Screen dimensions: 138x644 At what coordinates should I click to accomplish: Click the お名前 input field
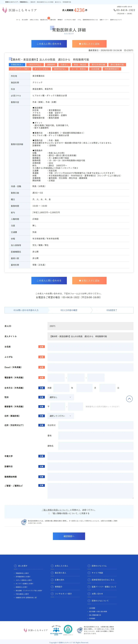(90, 347)
